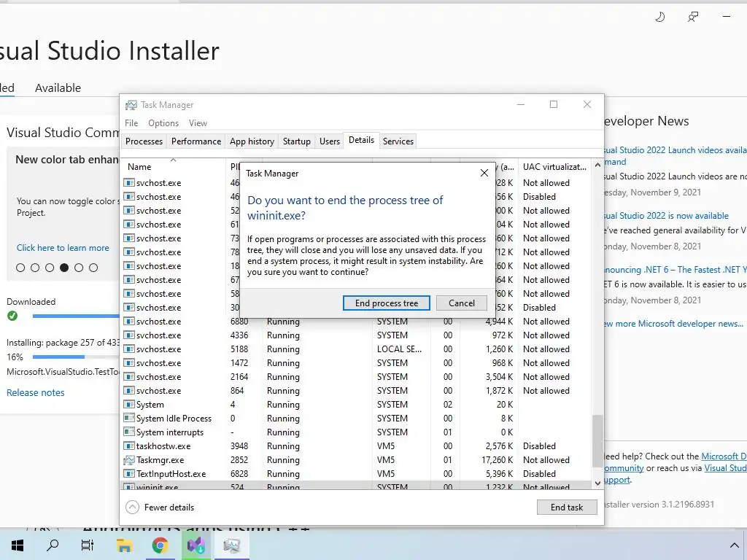747x560 pixels.
Task: Select third carousel dot in installer news
Action: (x=50, y=268)
